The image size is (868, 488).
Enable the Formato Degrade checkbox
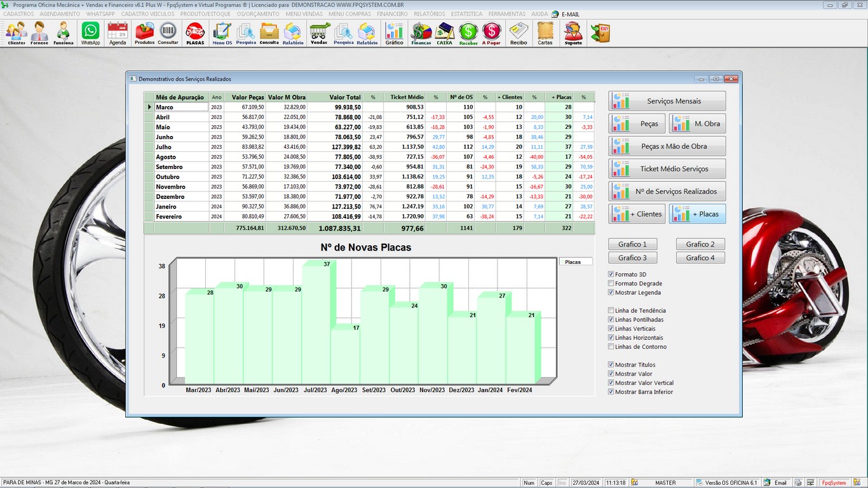click(x=611, y=283)
